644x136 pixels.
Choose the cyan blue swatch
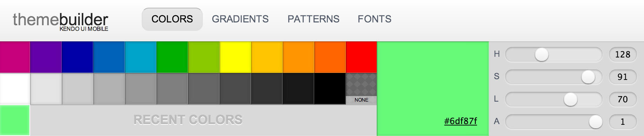tap(141, 57)
